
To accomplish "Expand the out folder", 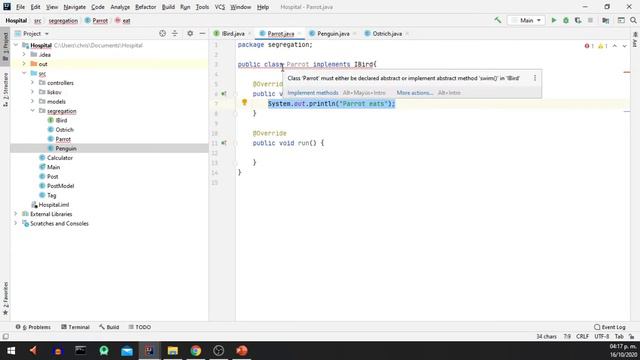I will coord(24,64).
